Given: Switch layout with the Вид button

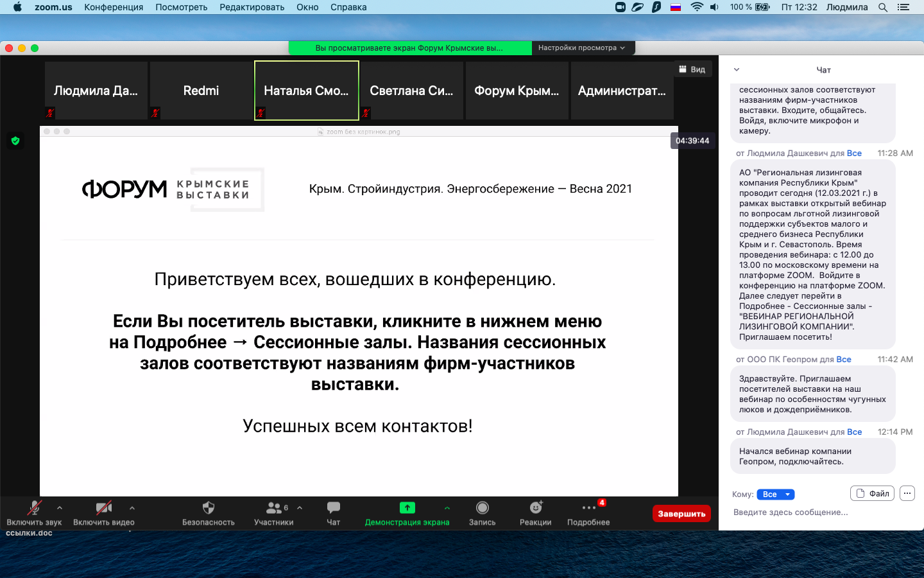Looking at the screenshot, I should [x=692, y=69].
